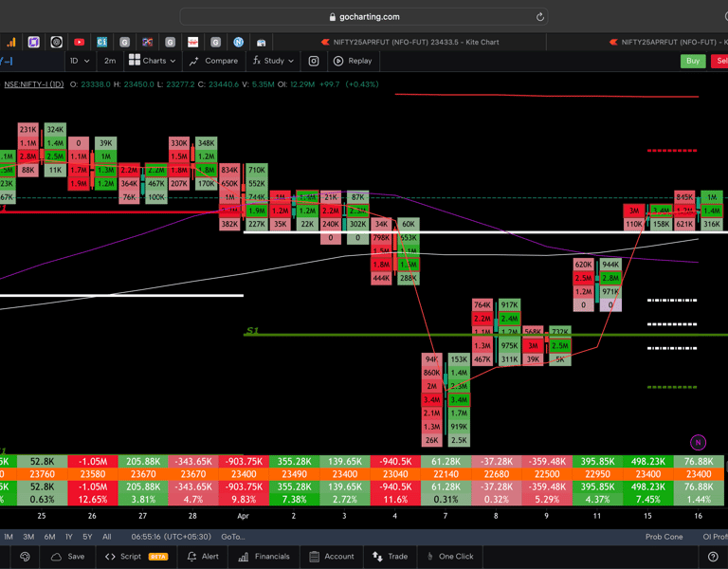Open the Account clipboard panel

tap(332, 557)
